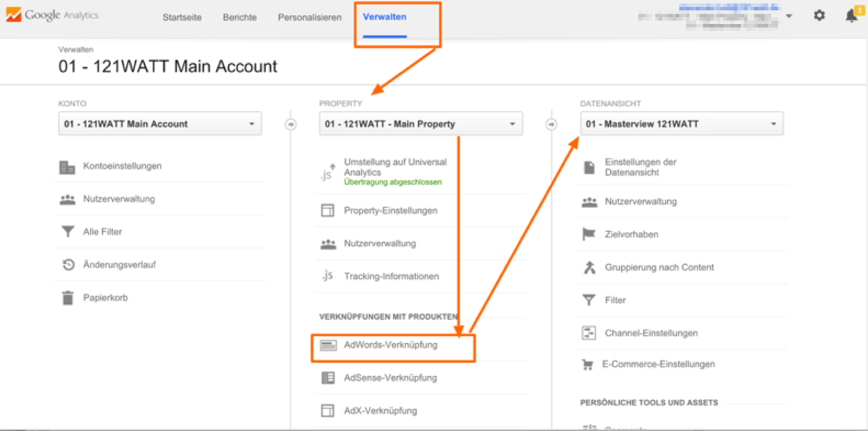Click the Zielvorhaben flag icon
868x431 pixels.
pyautogui.click(x=589, y=235)
